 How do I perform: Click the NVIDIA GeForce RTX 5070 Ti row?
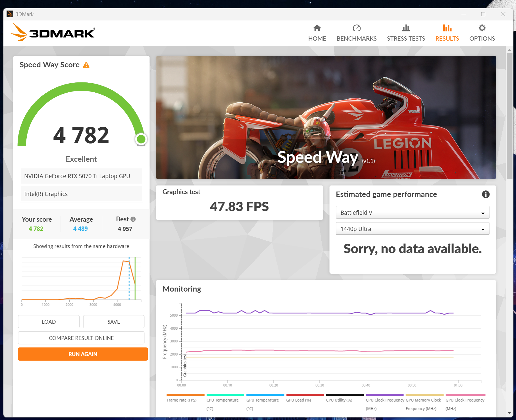(81, 176)
